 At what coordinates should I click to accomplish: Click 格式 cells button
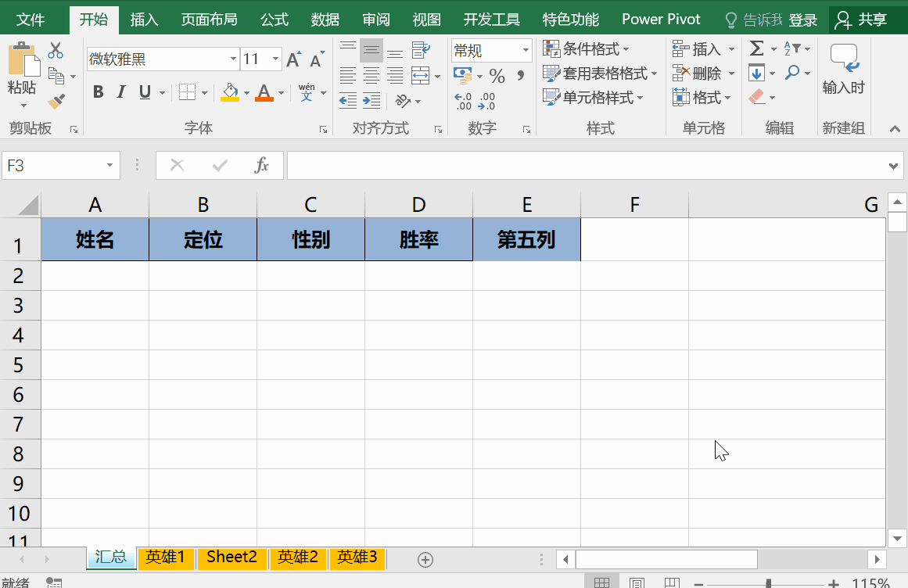pyautogui.click(x=702, y=98)
